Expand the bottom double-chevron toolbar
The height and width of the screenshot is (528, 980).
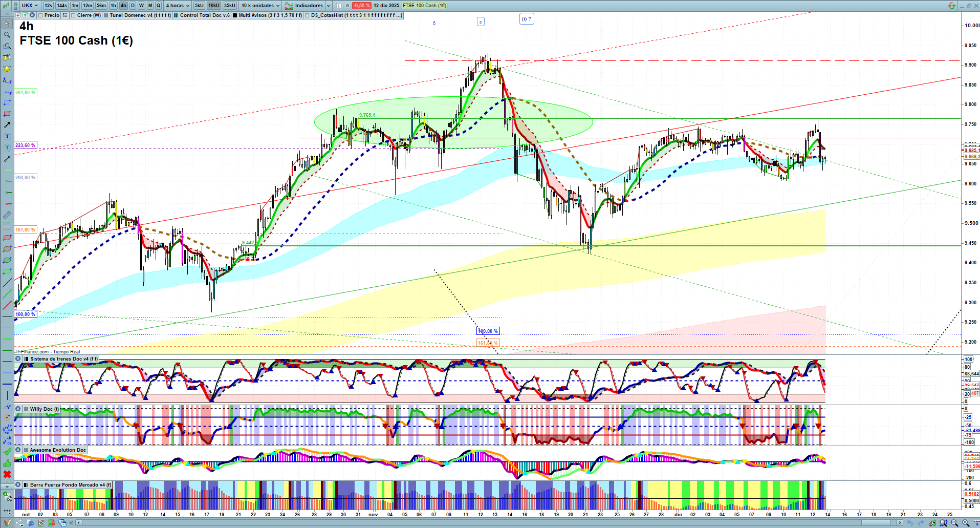pyautogui.click(x=71, y=523)
